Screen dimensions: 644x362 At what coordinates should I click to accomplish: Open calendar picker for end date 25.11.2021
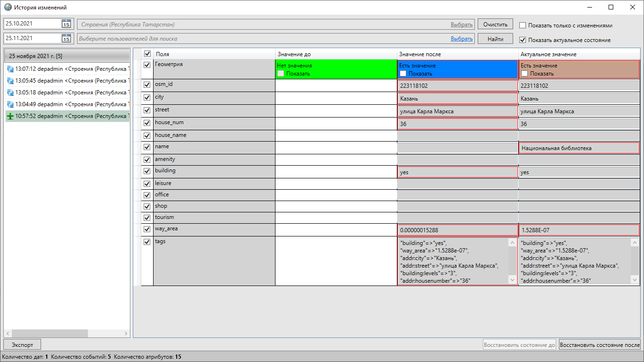coord(66,38)
